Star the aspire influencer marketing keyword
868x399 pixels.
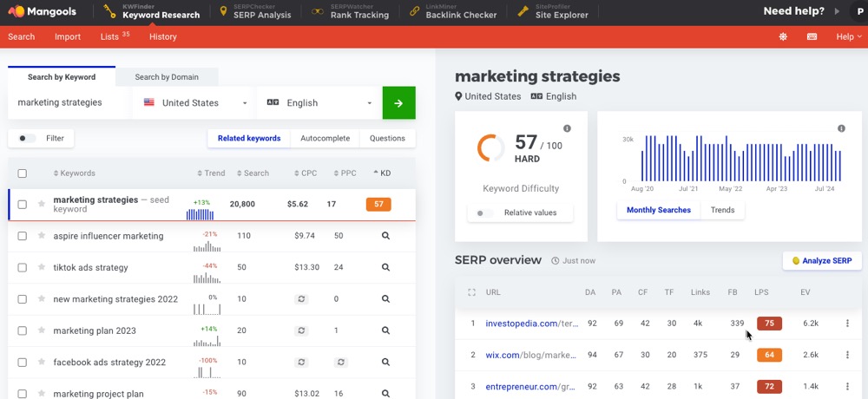coord(41,236)
